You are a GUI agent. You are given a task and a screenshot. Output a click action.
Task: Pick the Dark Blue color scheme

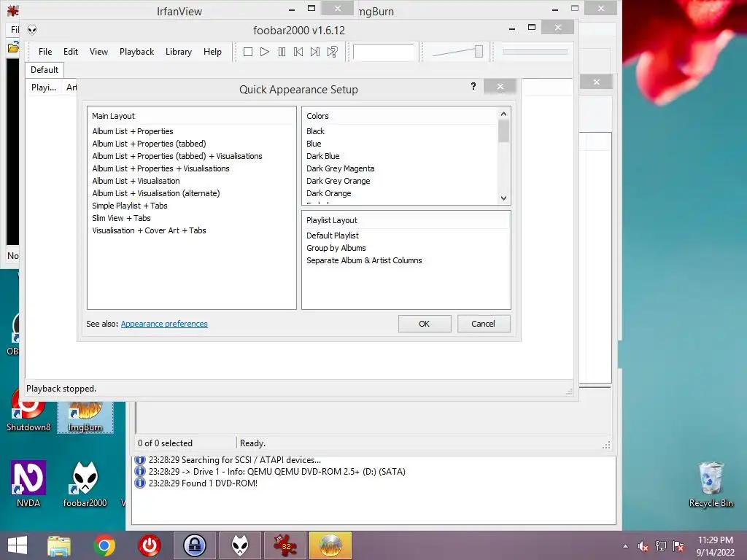323,156
